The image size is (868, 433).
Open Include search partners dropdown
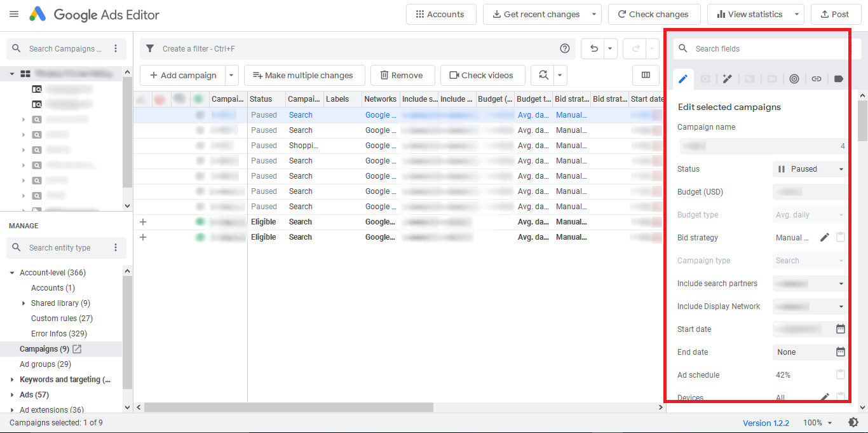[x=810, y=284]
